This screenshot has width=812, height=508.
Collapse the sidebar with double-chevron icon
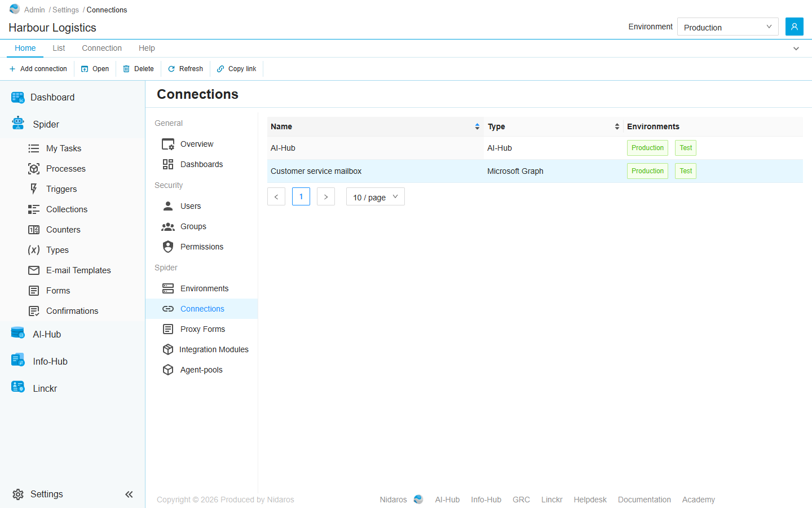pyautogui.click(x=129, y=494)
